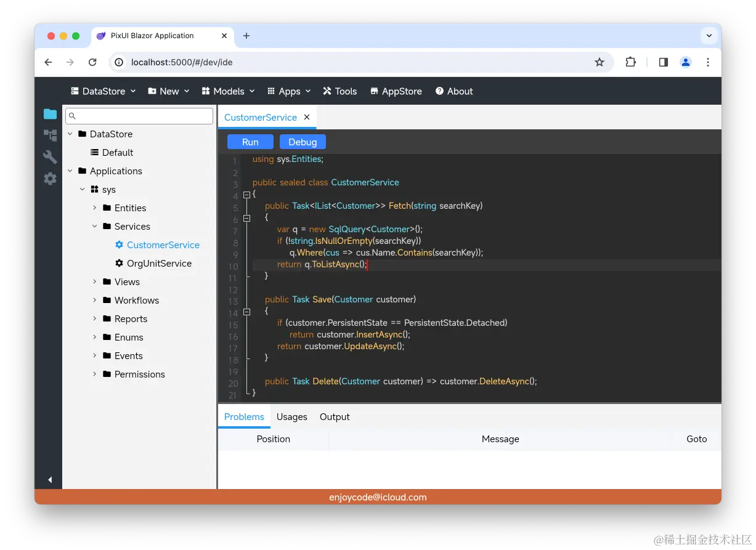This screenshot has width=756, height=550.
Task: Bookmark this page with the star icon
Action: point(599,62)
